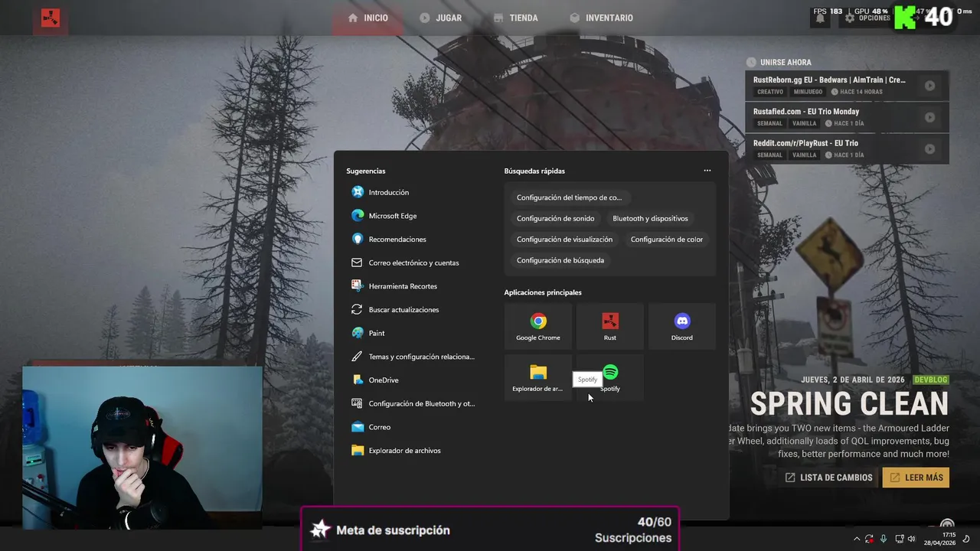
Task: Open LISTA DE CAMBIOS link
Action: pyautogui.click(x=829, y=478)
